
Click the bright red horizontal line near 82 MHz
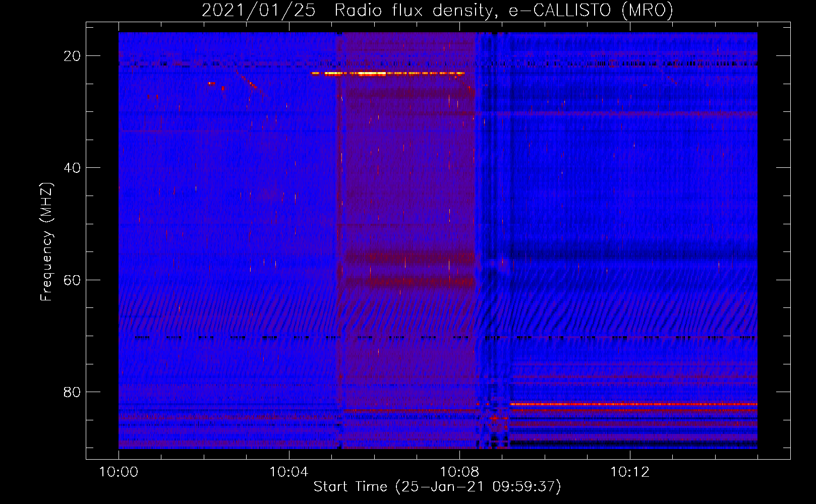tap(633, 404)
